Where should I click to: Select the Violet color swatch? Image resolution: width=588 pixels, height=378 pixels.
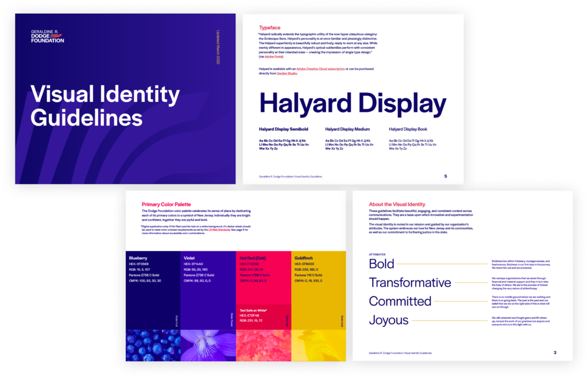[x=208, y=290]
